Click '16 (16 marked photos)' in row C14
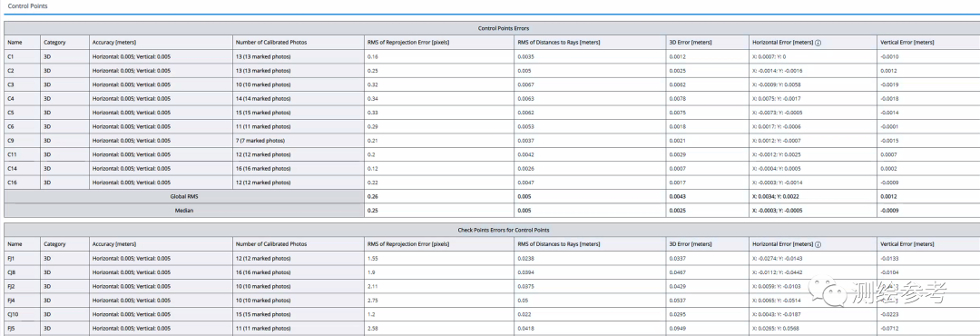The width and height of the screenshot is (980, 336). (x=262, y=168)
